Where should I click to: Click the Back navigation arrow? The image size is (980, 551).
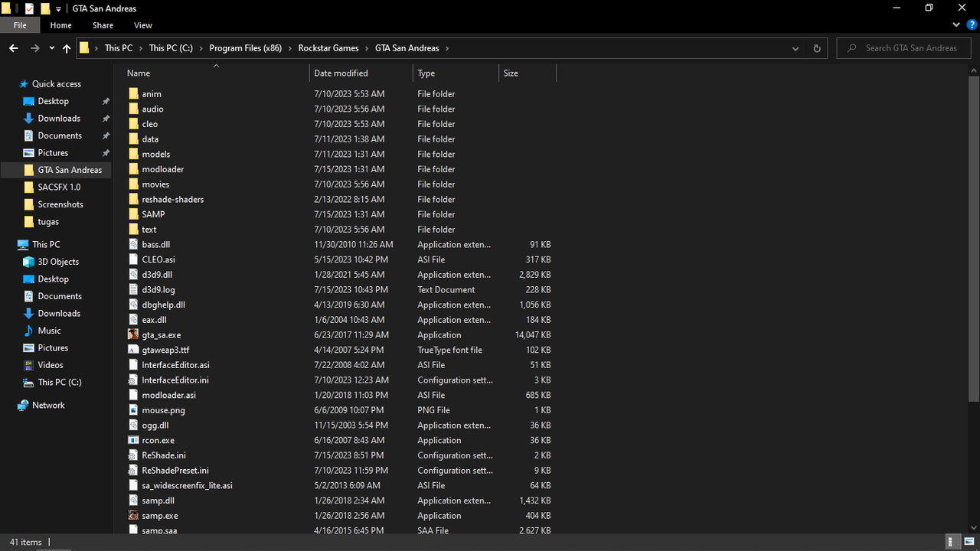pos(13,48)
